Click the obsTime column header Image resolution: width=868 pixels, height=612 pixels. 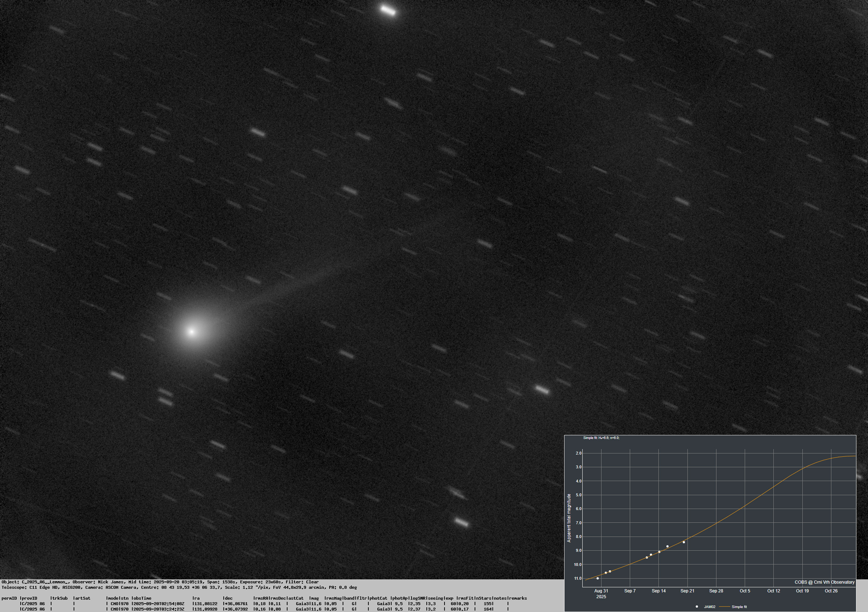click(x=142, y=598)
